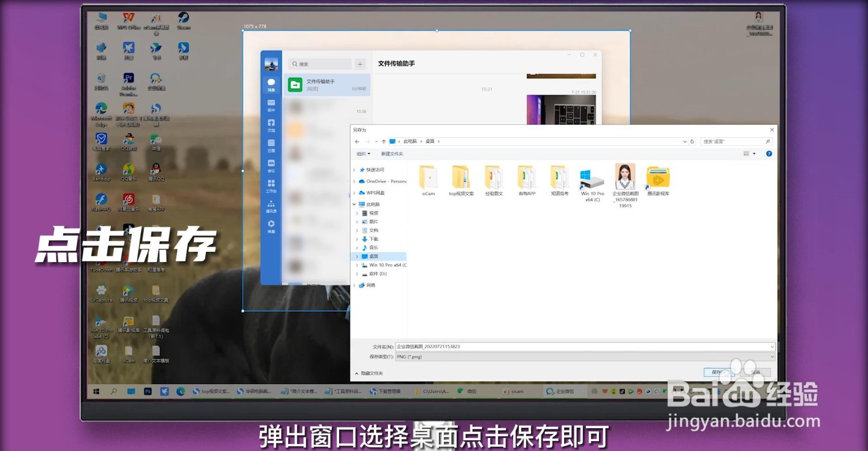This screenshot has width=868, height=451.
Task: Click the 文件名 input field
Action: coord(585,346)
